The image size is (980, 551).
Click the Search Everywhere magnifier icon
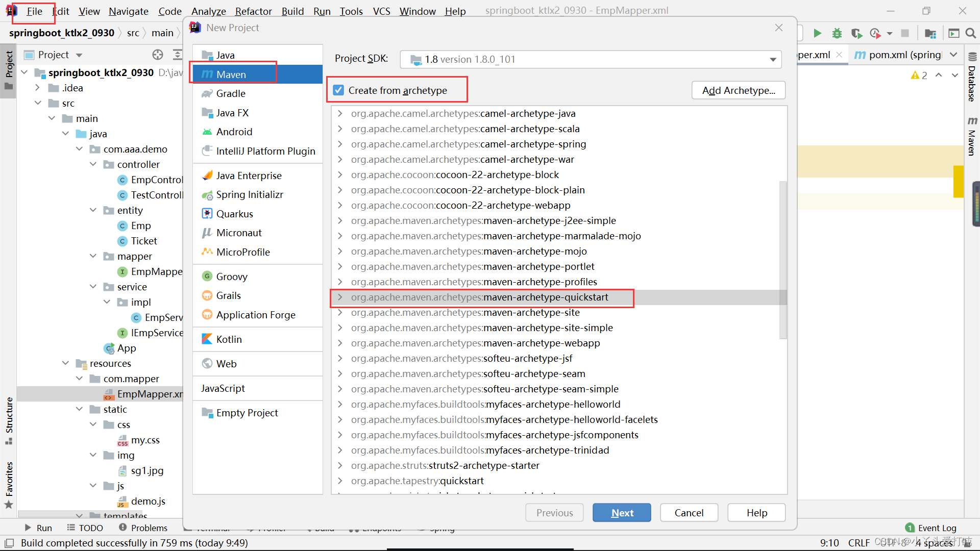(971, 33)
